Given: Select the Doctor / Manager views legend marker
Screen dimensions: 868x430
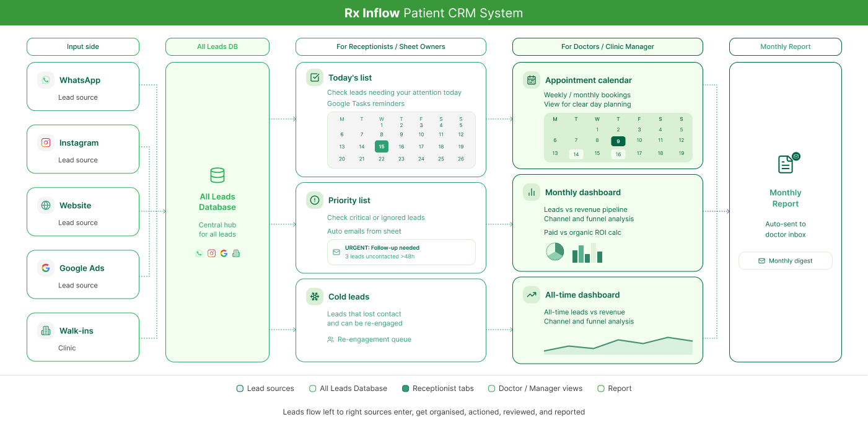Looking at the screenshot, I should [491, 388].
